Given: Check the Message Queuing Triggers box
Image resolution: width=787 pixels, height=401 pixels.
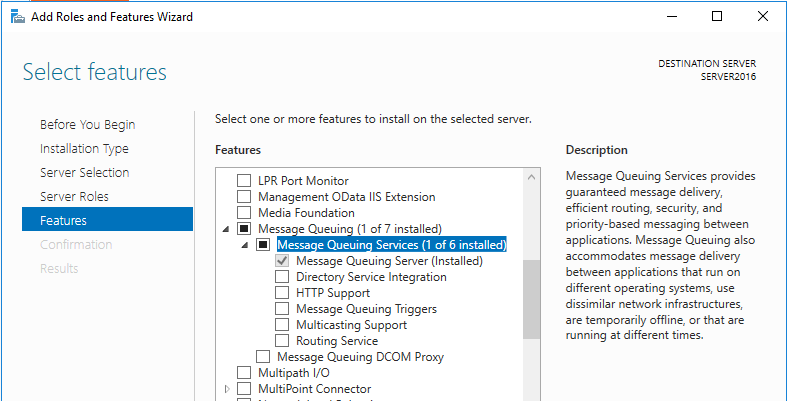Looking at the screenshot, I should click(x=282, y=309).
